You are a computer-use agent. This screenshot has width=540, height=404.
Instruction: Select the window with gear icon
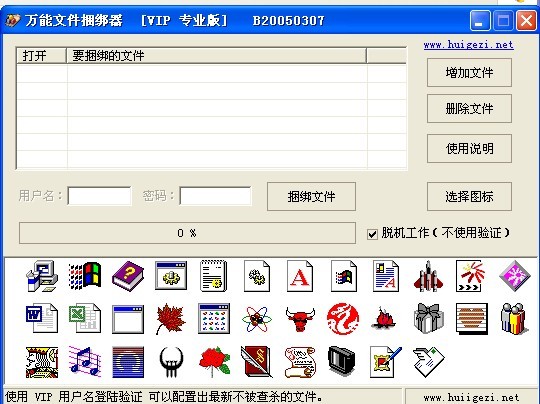click(x=171, y=276)
